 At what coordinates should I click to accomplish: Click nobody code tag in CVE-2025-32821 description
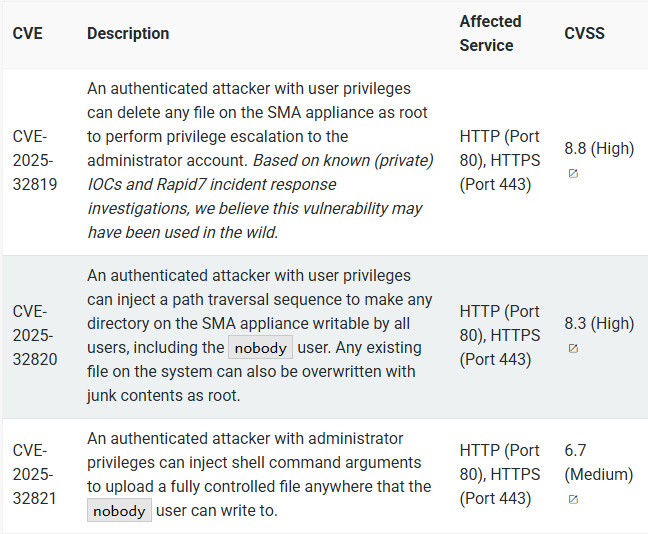119,510
